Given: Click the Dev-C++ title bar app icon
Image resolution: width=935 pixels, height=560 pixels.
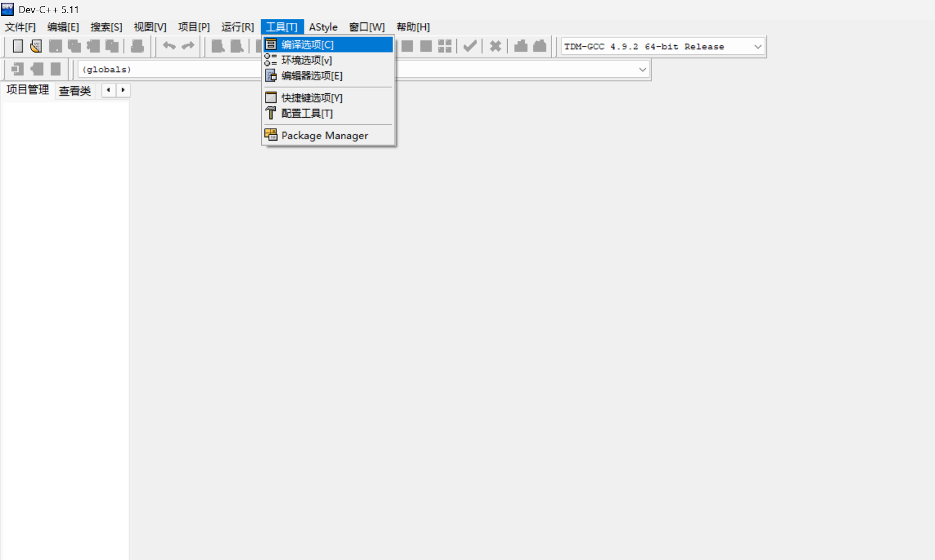Looking at the screenshot, I should [8, 9].
